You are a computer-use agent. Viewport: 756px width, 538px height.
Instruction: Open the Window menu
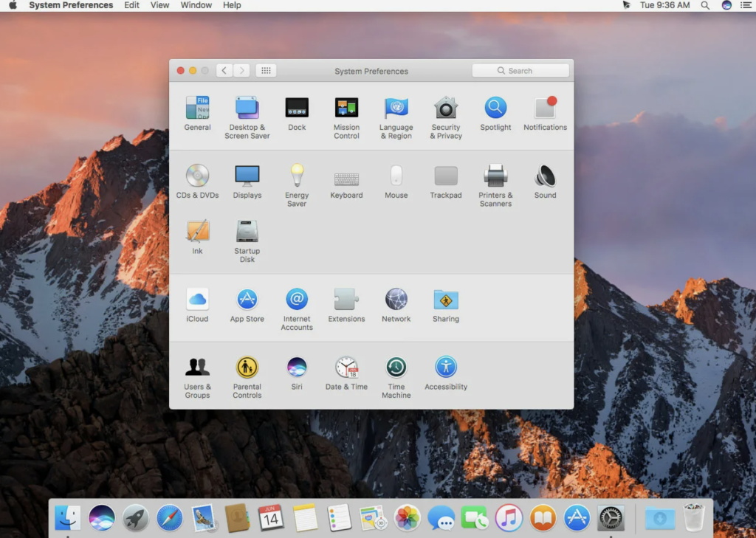point(196,5)
